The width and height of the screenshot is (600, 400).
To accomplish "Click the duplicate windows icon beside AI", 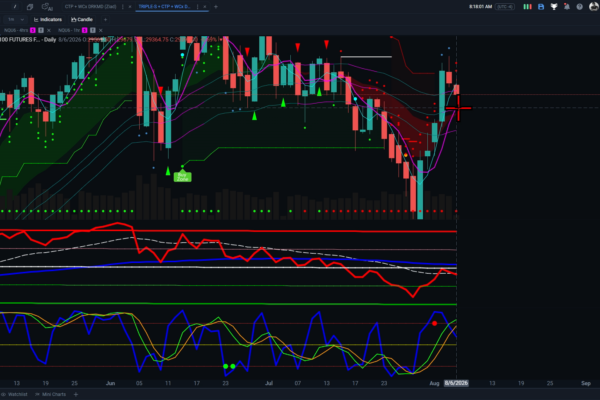I will [x=29, y=7].
